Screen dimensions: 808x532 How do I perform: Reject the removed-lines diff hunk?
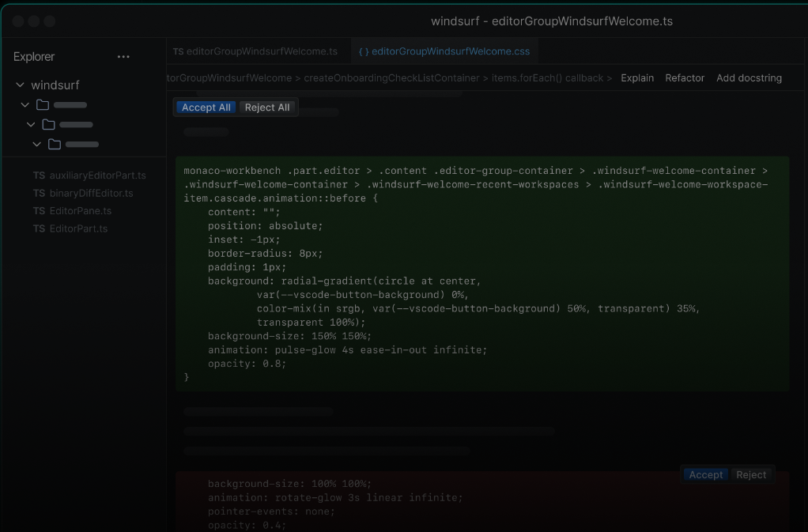point(751,475)
